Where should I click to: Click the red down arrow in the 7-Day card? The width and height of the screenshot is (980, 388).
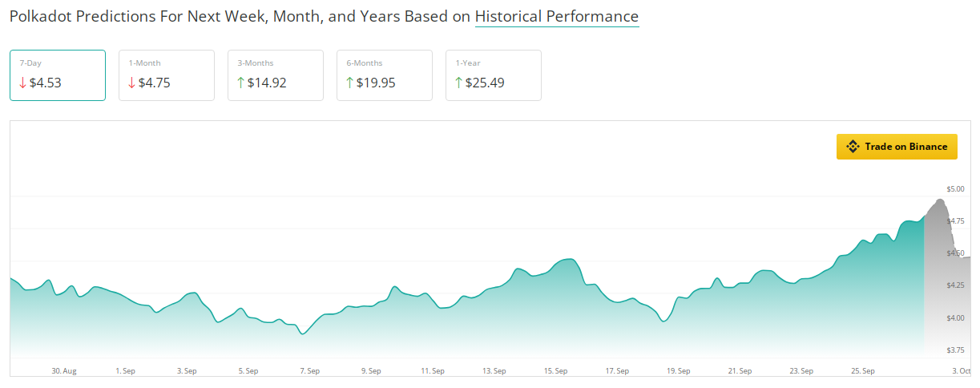pyautogui.click(x=22, y=83)
